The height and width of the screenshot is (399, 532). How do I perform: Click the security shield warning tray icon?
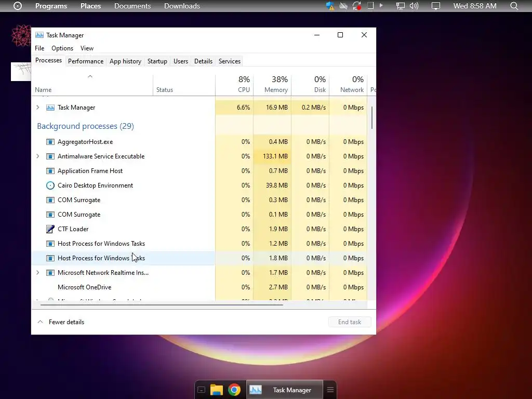point(330,6)
